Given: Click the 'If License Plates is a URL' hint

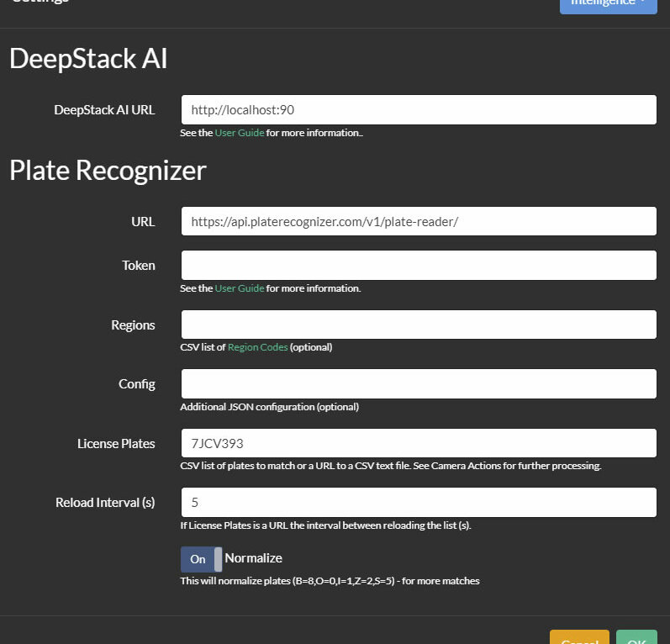Looking at the screenshot, I should [x=325, y=525].
